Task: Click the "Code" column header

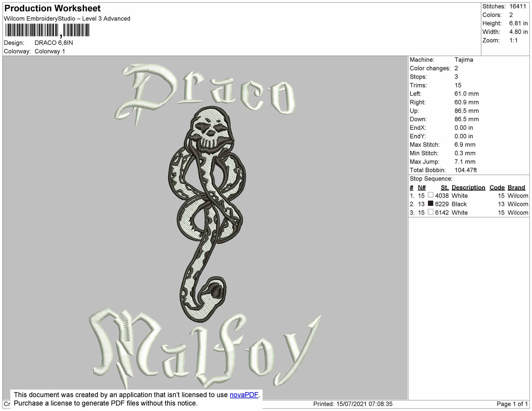Action: click(x=497, y=187)
